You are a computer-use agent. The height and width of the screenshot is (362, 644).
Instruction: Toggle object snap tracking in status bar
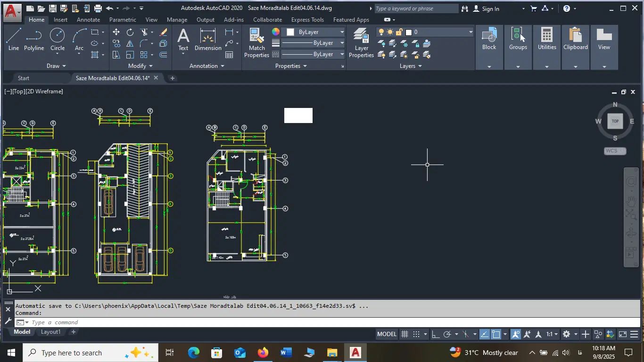(485, 334)
